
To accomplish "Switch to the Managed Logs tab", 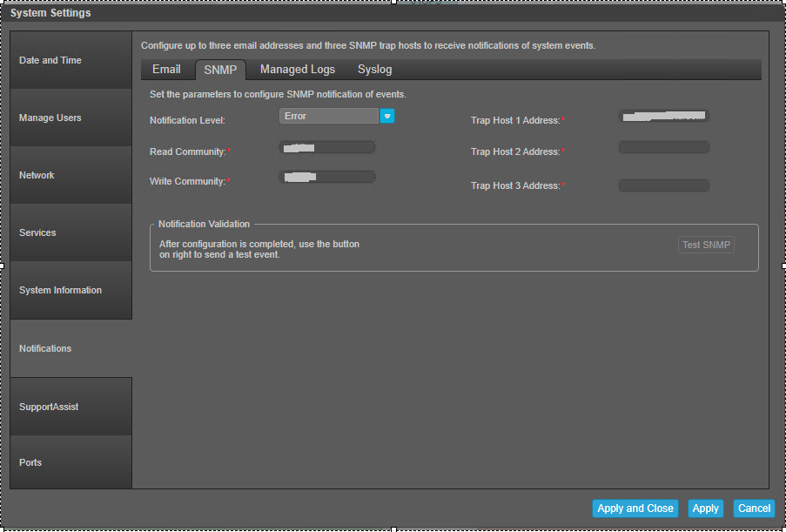I will (x=298, y=70).
